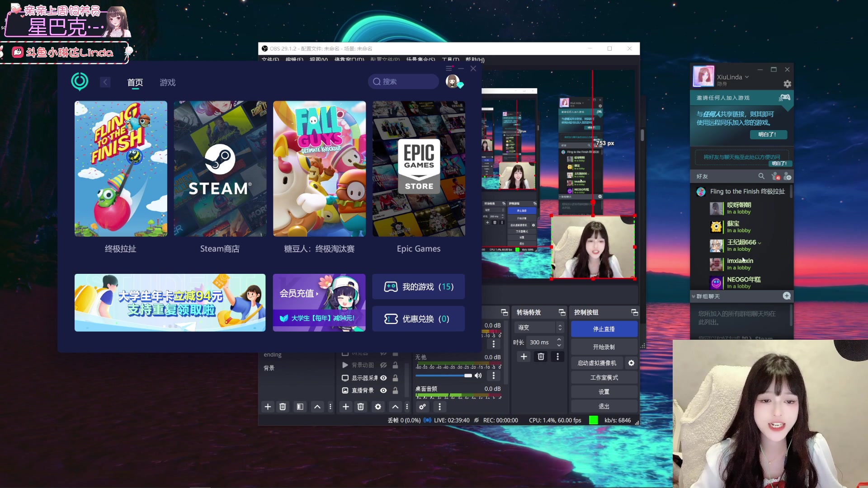Create group chat with plus icon

coord(787,296)
